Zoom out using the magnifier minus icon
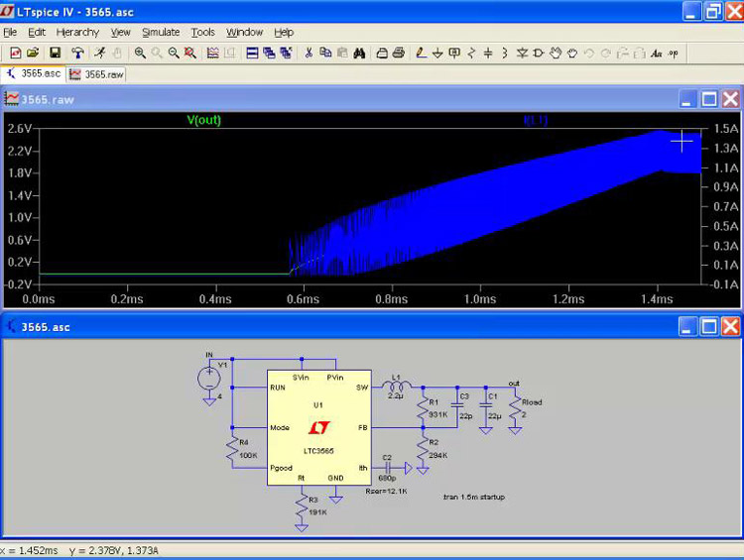The height and width of the screenshot is (560, 744). click(x=174, y=54)
